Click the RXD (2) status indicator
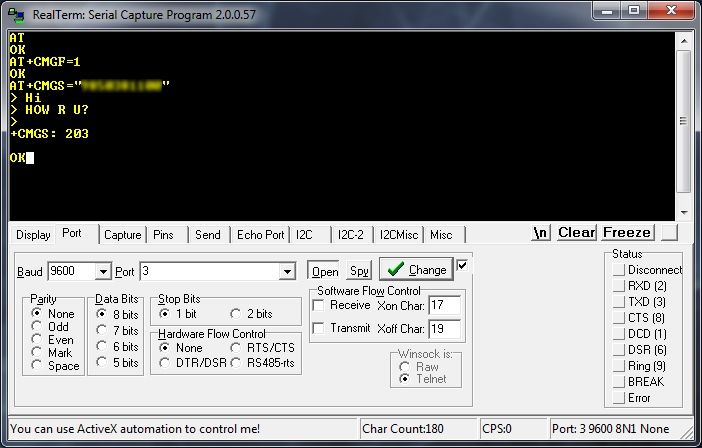Viewport: 702px width, 448px height. (619, 286)
